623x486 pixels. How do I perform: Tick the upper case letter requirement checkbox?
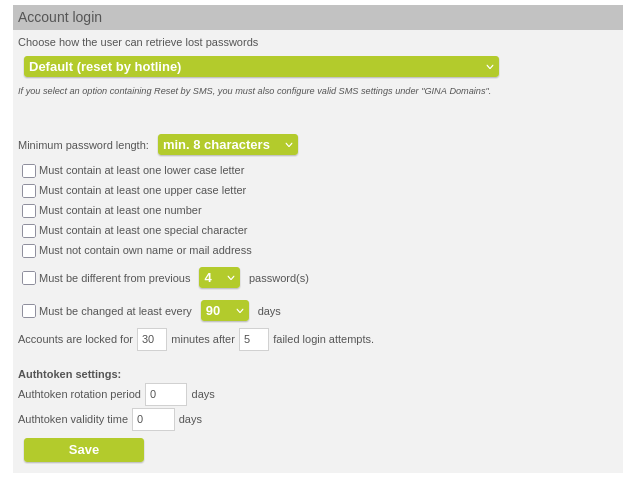[x=29, y=191]
